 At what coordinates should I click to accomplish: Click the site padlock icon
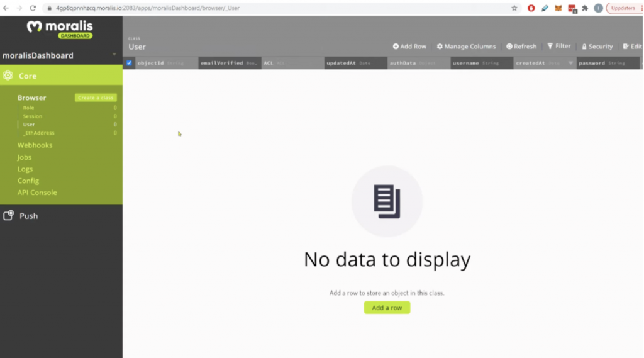click(x=49, y=8)
